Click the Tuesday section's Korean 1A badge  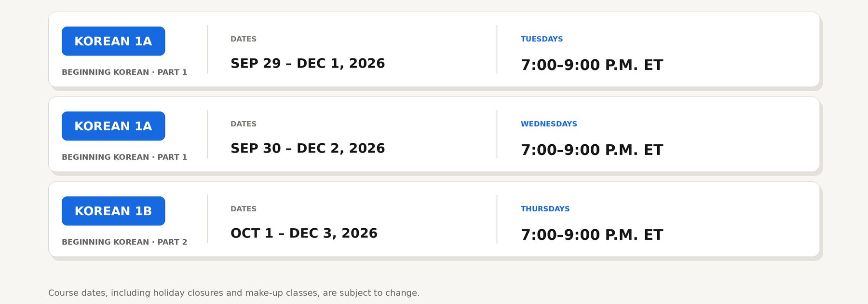point(113,41)
